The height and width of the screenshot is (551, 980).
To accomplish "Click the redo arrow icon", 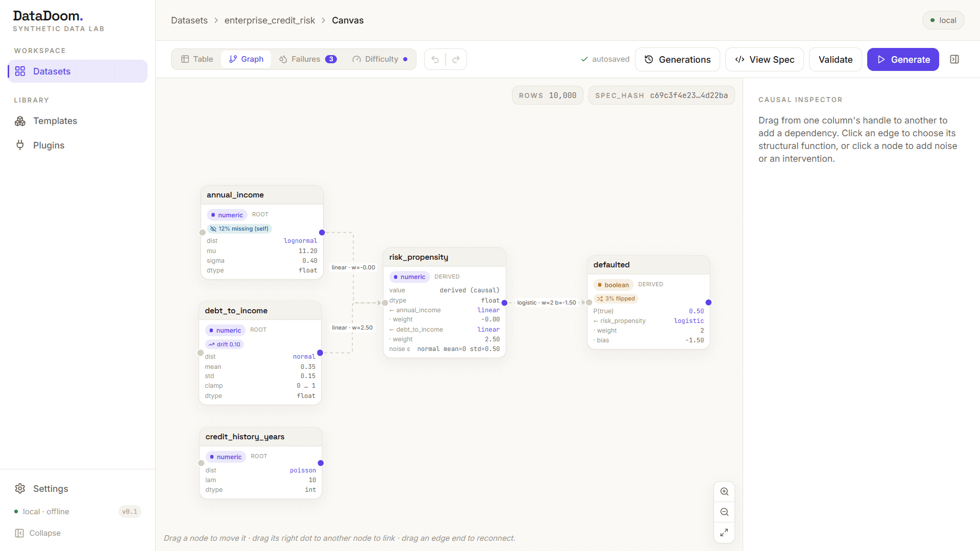I will coord(456,59).
